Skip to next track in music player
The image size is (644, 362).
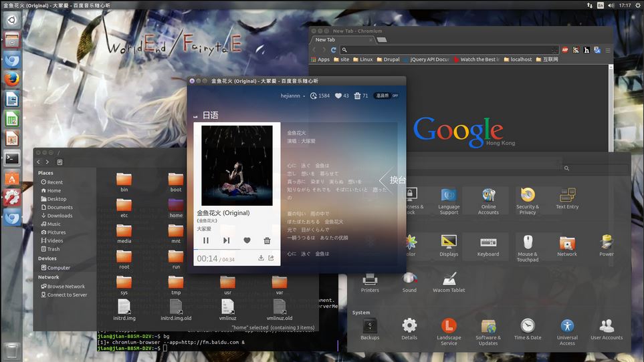point(226,240)
